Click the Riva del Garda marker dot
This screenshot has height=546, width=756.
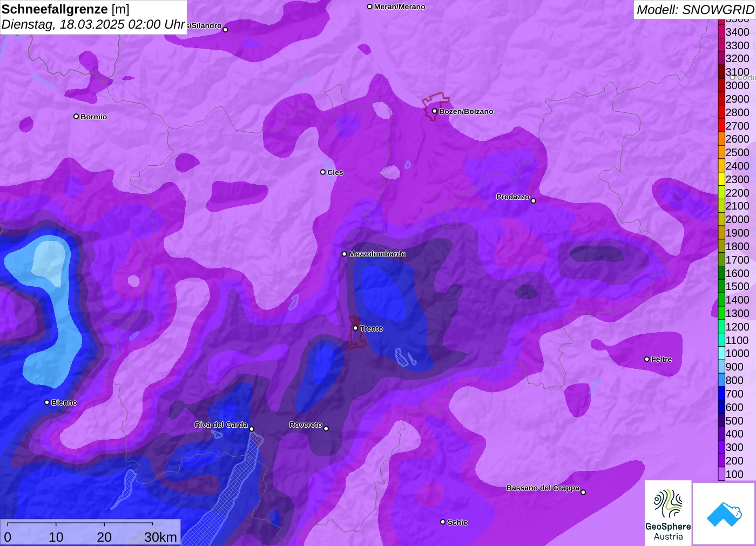pos(252,429)
